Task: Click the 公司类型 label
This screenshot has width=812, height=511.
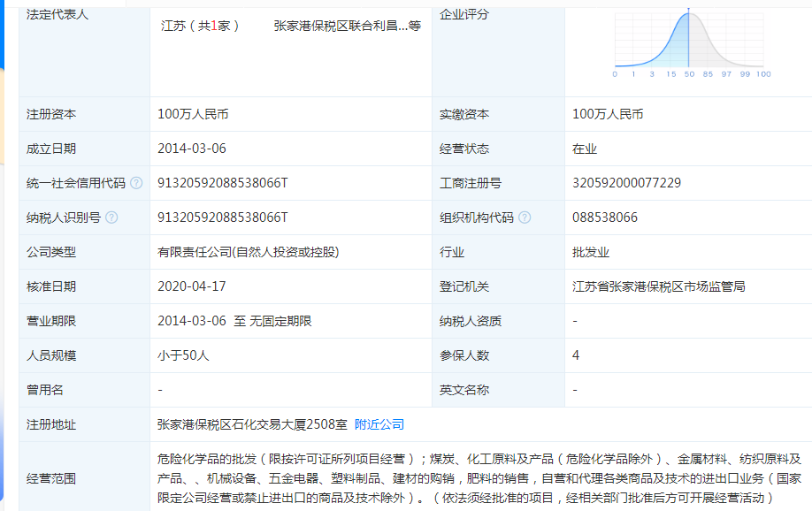Action: 51,252
